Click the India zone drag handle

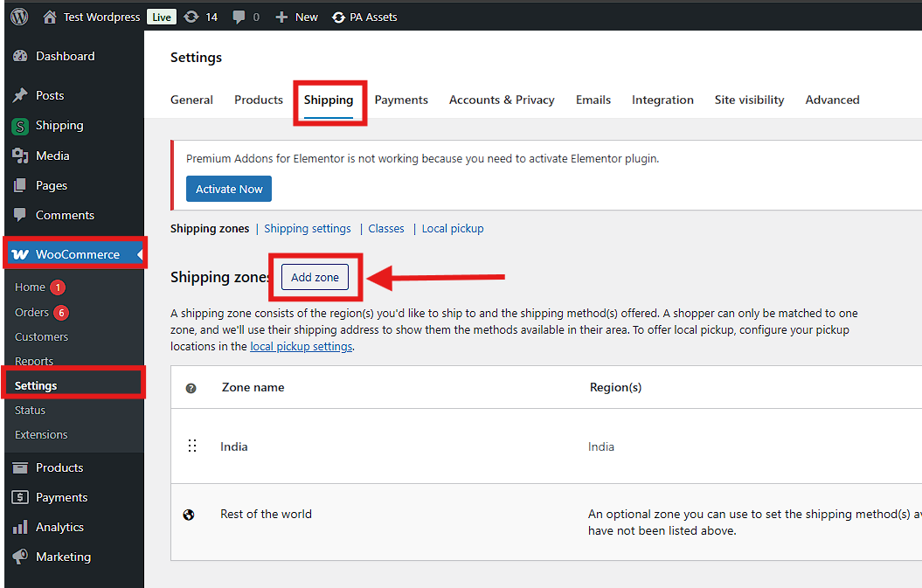click(x=192, y=446)
